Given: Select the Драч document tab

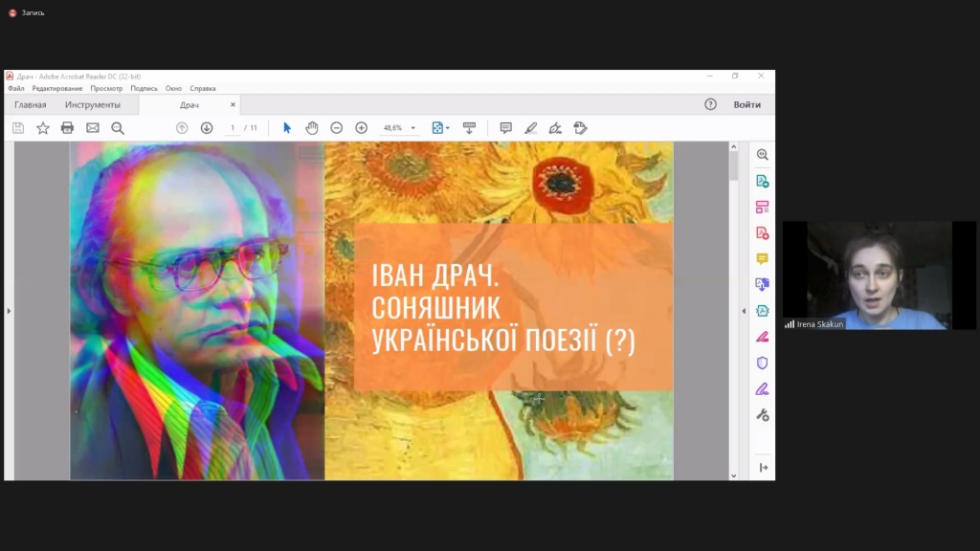Looking at the screenshot, I should [x=189, y=105].
